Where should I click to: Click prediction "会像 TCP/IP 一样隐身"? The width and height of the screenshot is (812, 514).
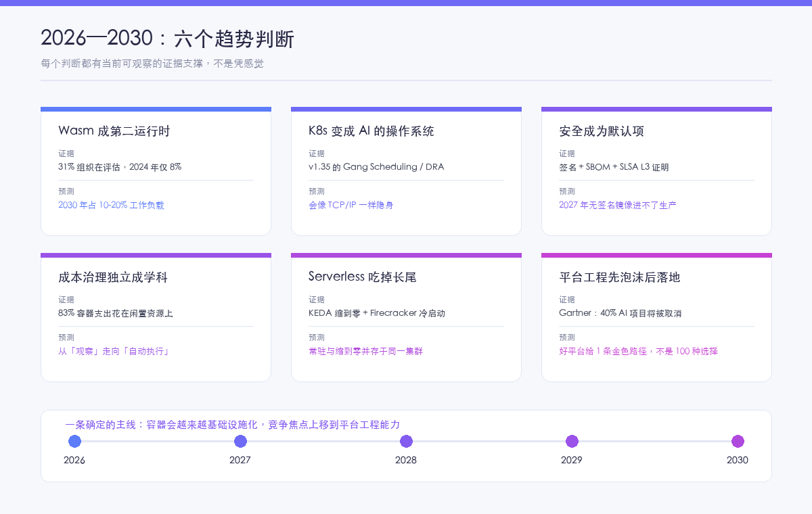tap(351, 205)
